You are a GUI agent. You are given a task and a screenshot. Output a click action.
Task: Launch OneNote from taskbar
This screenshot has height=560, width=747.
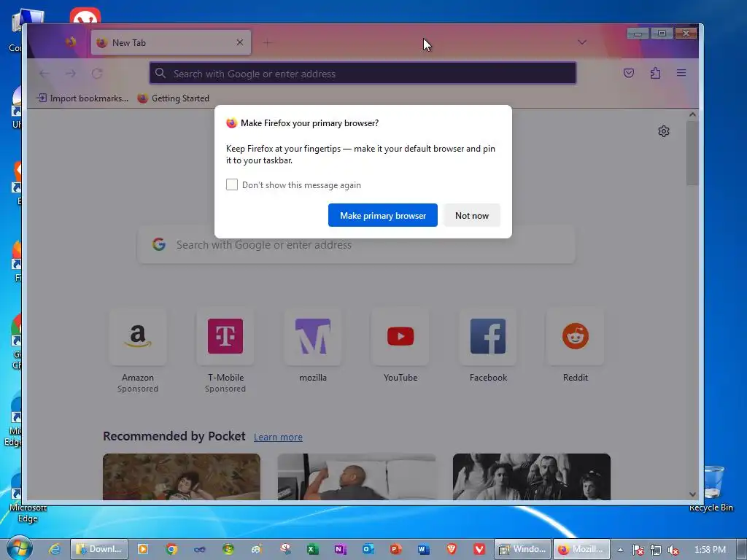click(x=340, y=549)
